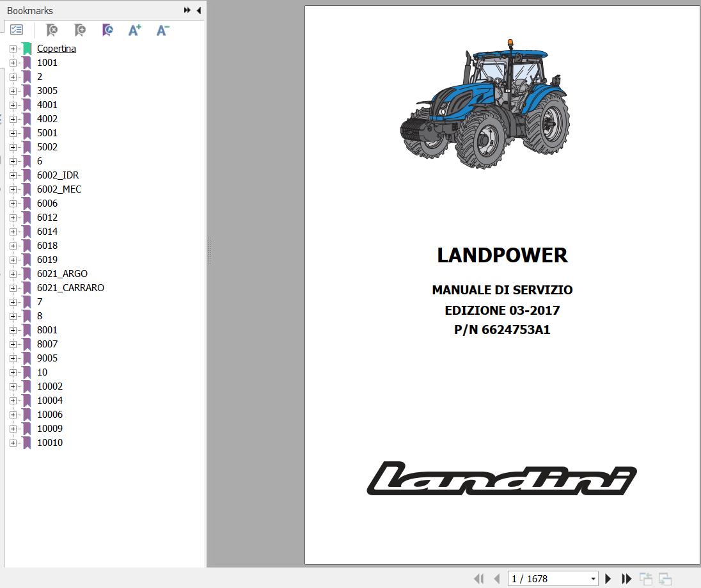Select the Bookmarks panel header
The height and width of the screenshot is (588, 701).
28,10
